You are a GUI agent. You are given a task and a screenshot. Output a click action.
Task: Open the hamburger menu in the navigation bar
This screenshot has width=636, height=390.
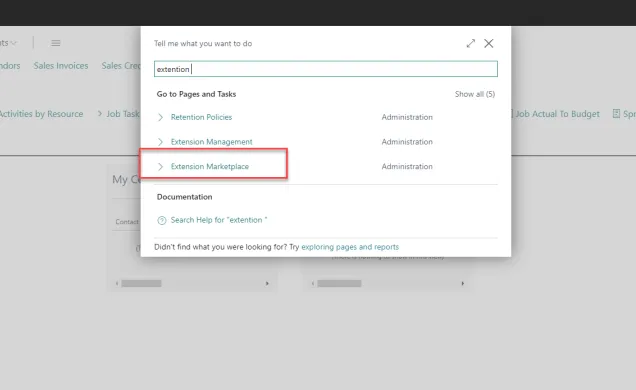[x=56, y=43]
